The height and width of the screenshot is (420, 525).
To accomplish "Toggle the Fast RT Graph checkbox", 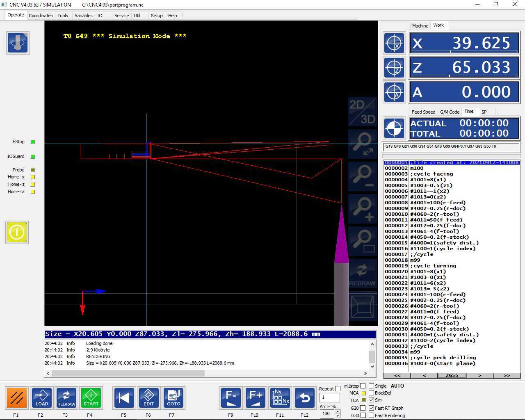I will point(371,408).
